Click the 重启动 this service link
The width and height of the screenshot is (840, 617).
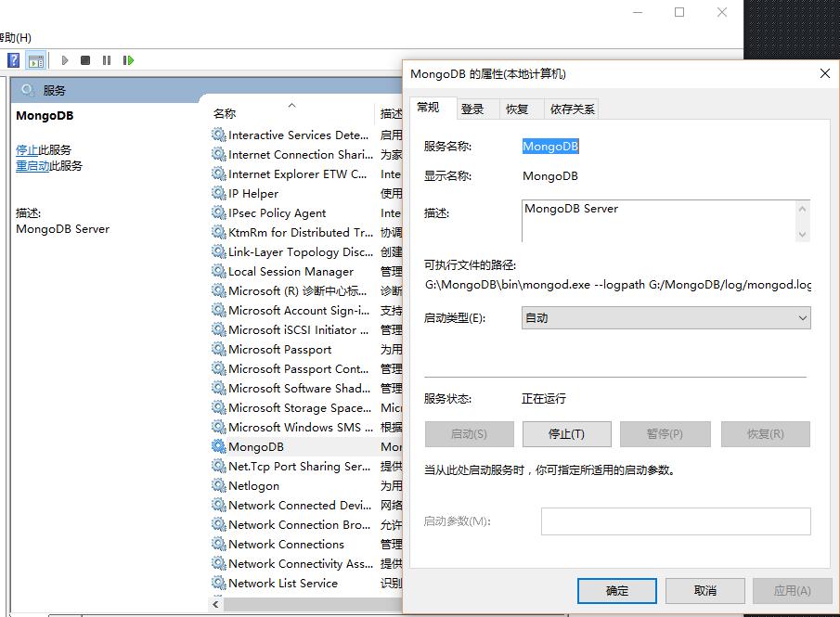coord(32,165)
